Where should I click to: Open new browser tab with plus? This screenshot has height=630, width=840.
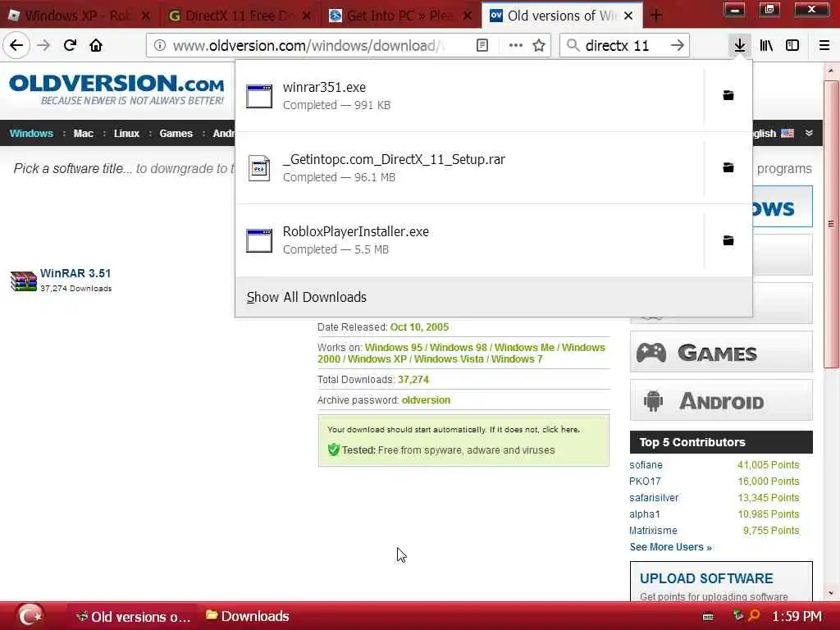pyautogui.click(x=656, y=16)
